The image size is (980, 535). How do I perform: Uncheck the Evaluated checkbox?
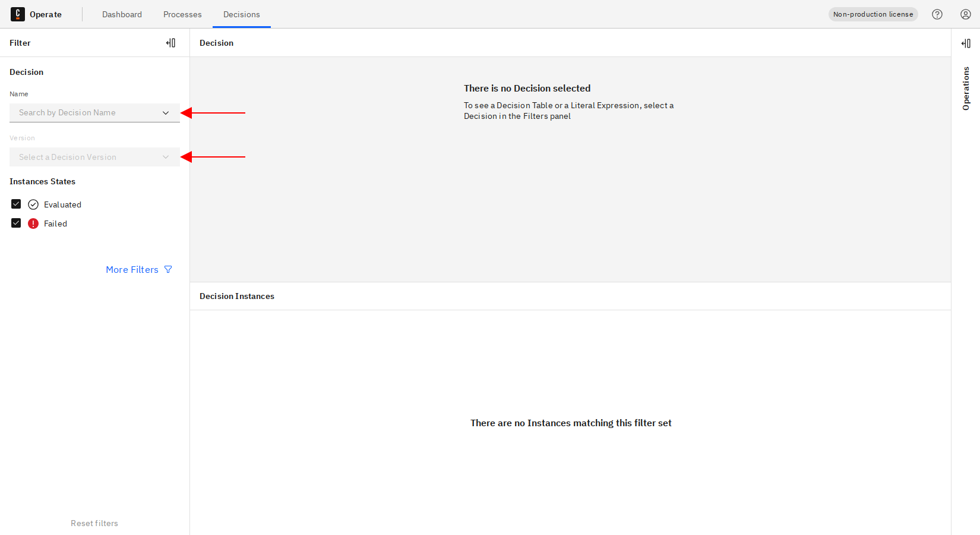(16, 204)
